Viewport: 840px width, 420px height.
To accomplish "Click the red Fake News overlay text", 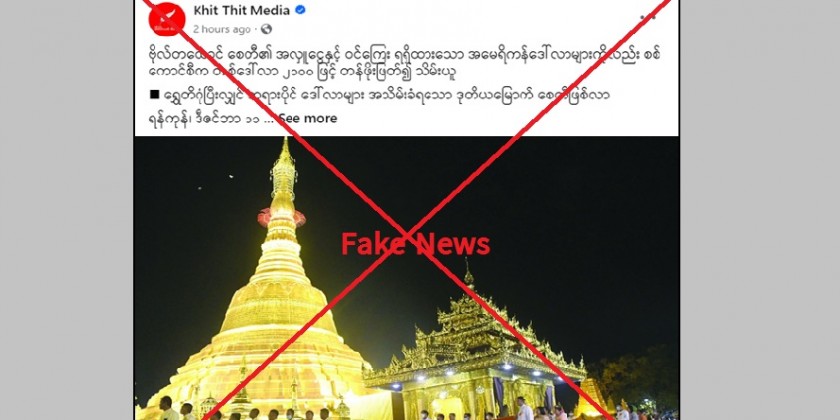I will coord(416,244).
